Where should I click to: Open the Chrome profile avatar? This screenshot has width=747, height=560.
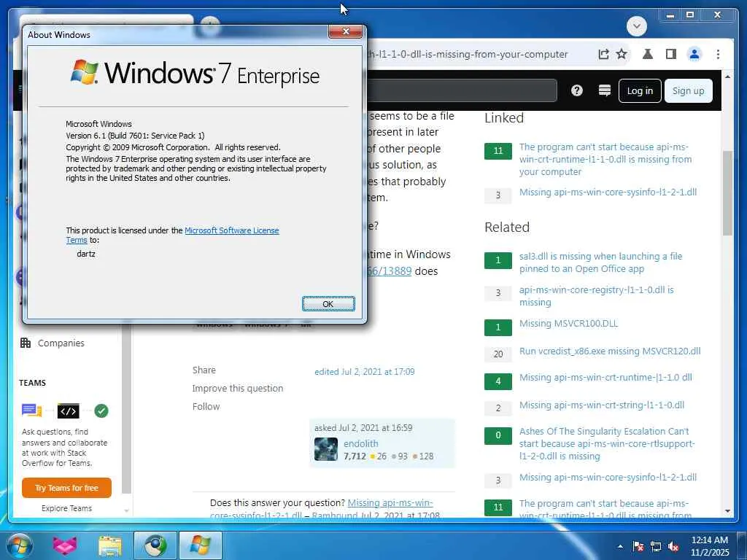point(694,54)
